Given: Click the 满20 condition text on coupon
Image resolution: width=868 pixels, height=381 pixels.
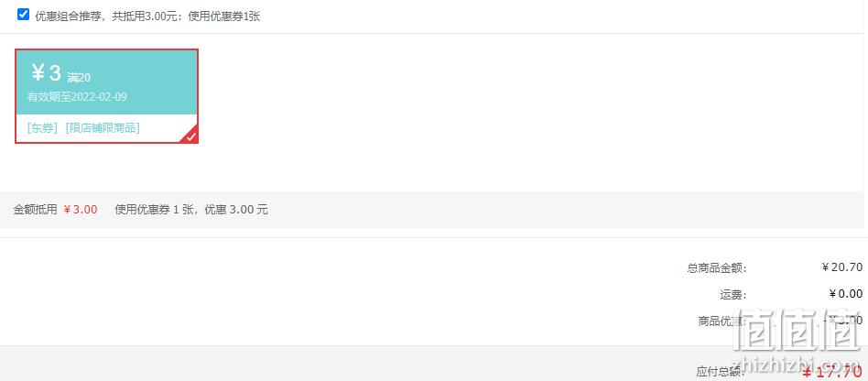Looking at the screenshot, I should tap(79, 78).
